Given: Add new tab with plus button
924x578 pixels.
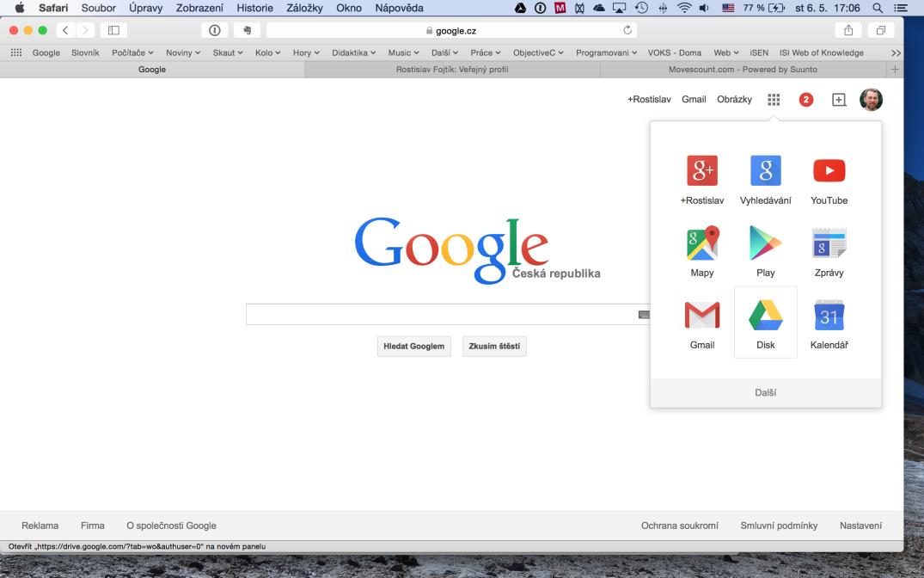Looking at the screenshot, I should (895, 70).
